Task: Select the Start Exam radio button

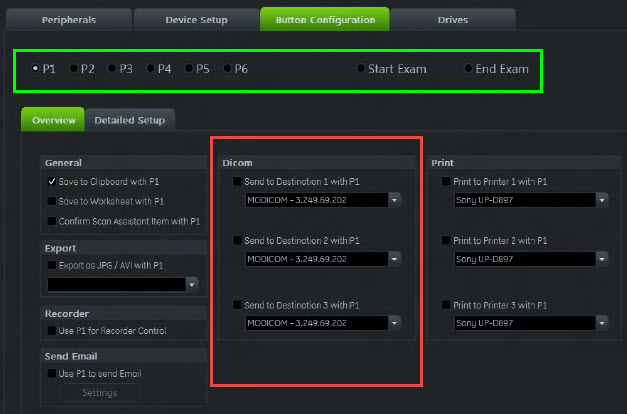Action: pos(361,68)
